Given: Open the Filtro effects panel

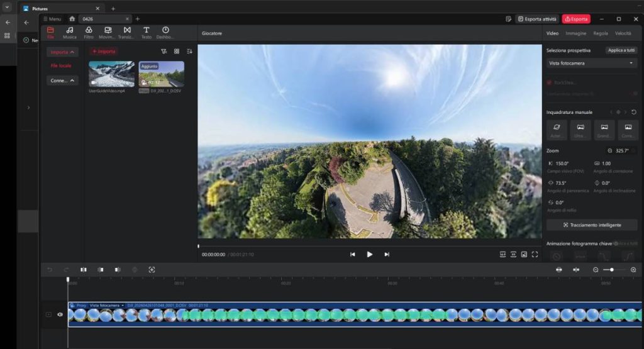Looking at the screenshot, I should pyautogui.click(x=89, y=32).
